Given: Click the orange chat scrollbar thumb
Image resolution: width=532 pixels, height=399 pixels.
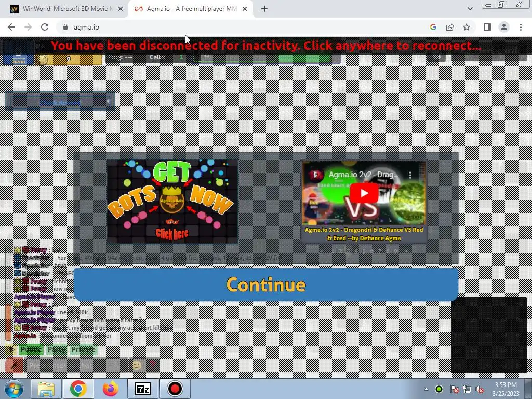Looking at the screenshot, I should (8, 322).
